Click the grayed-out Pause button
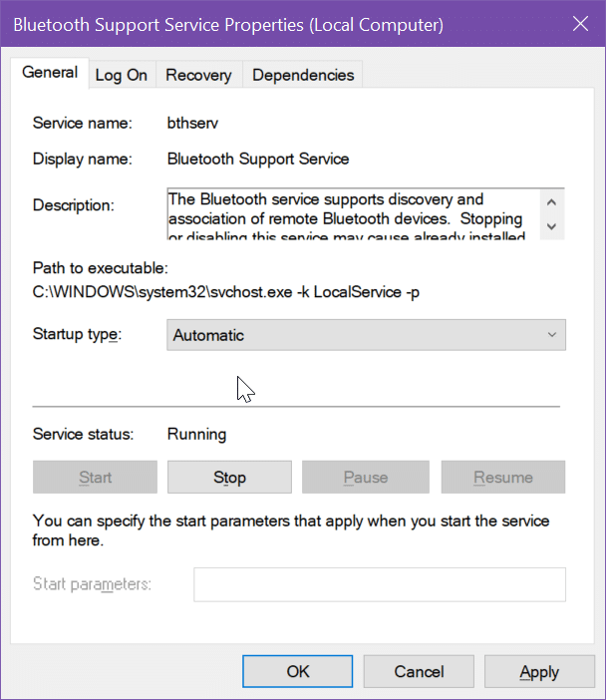 click(x=366, y=478)
